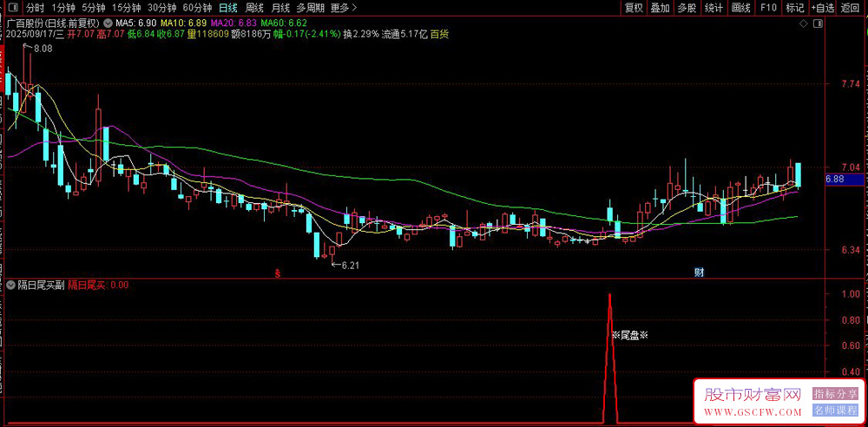The width and height of the screenshot is (868, 427).
Task: Click the 标记 mark button
Action: point(795,8)
